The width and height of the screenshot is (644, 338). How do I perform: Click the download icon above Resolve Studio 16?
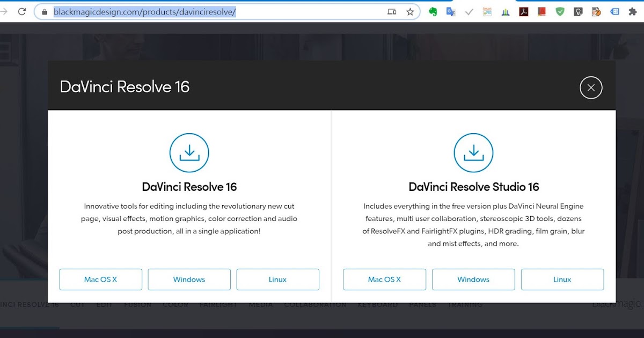pos(473,153)
